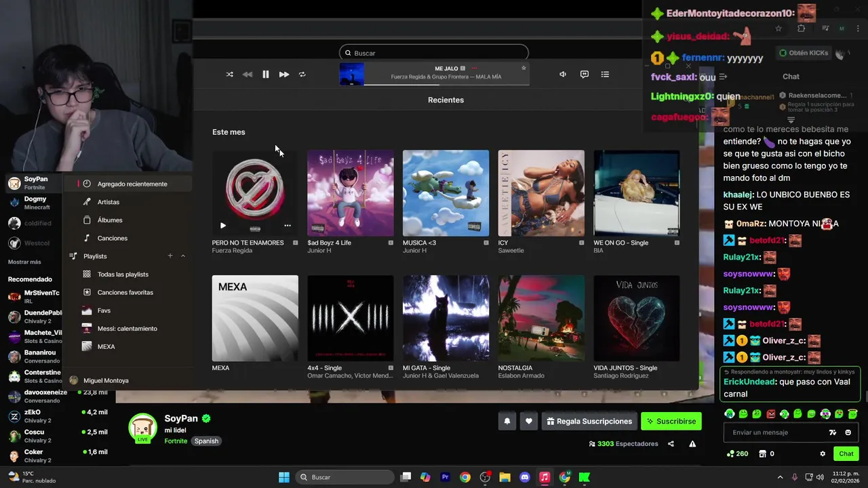The height and width of the screenshot is (488, 868).
Task: Click the Santiago Rodriguez artist link
Action: pos(622,376)
